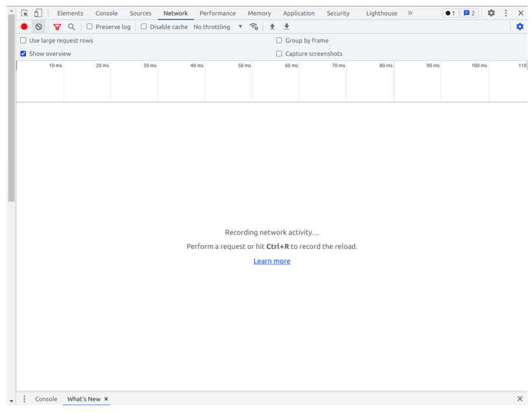The image size is (532, 413).
Task: Expand more tabs chevron
Action: tap(410, 13)
